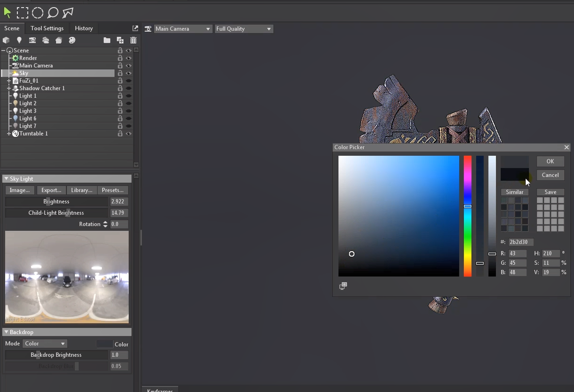Expand the FuZi_01 tree node
The image size is (574, 392).
tap(9, 81)
